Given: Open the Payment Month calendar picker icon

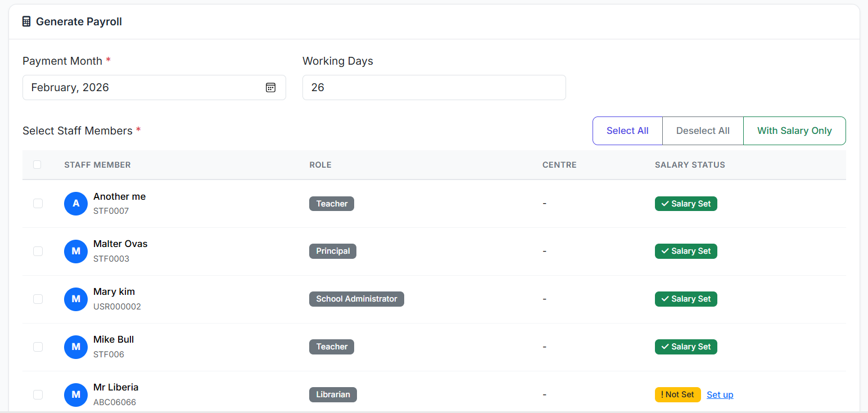Looking at the screenshot, I should tap(270, 88).
